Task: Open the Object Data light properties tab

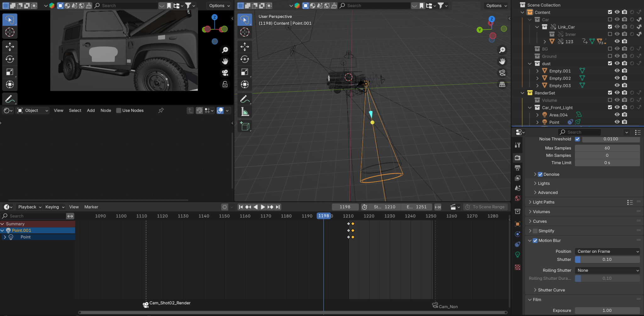Action: 518,254
